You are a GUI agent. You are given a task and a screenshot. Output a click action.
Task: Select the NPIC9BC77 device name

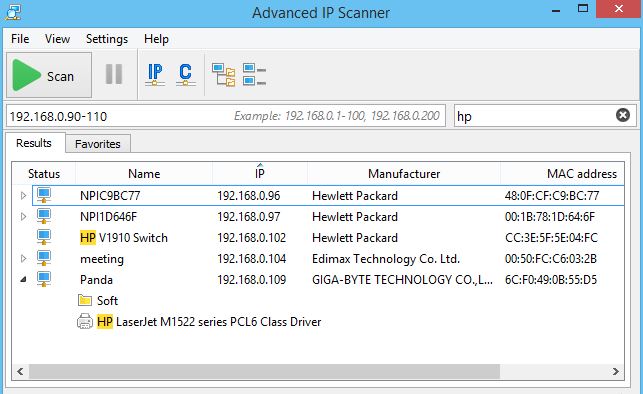pos(110,196)
